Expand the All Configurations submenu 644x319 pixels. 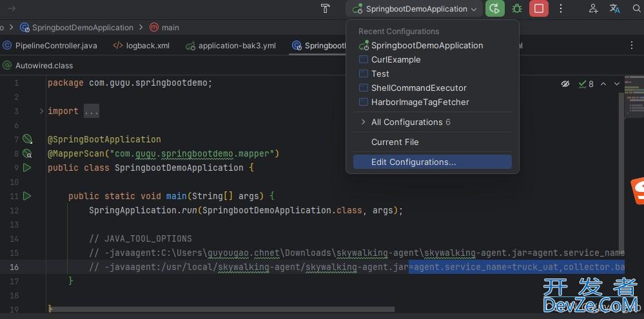pos(433,122)
